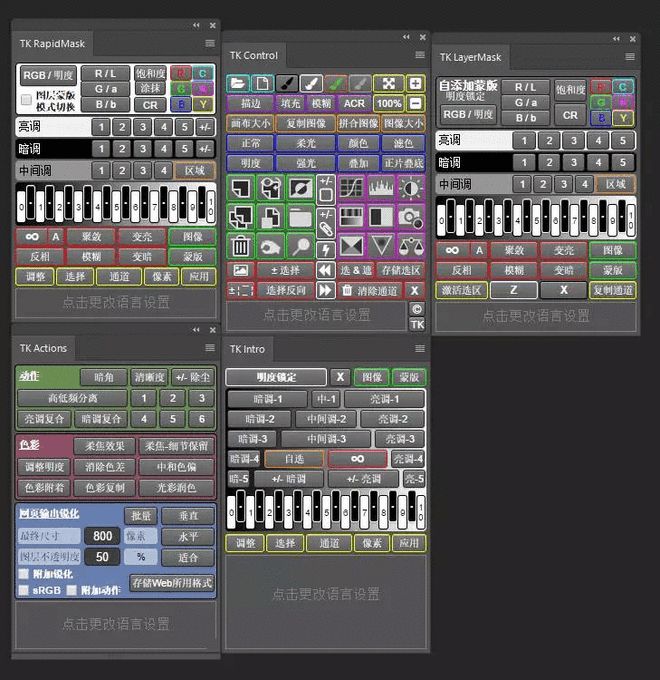Screen dimensions: 660x680
Task: Click the folder group-layers icon in TK Control
Action: 300,217
